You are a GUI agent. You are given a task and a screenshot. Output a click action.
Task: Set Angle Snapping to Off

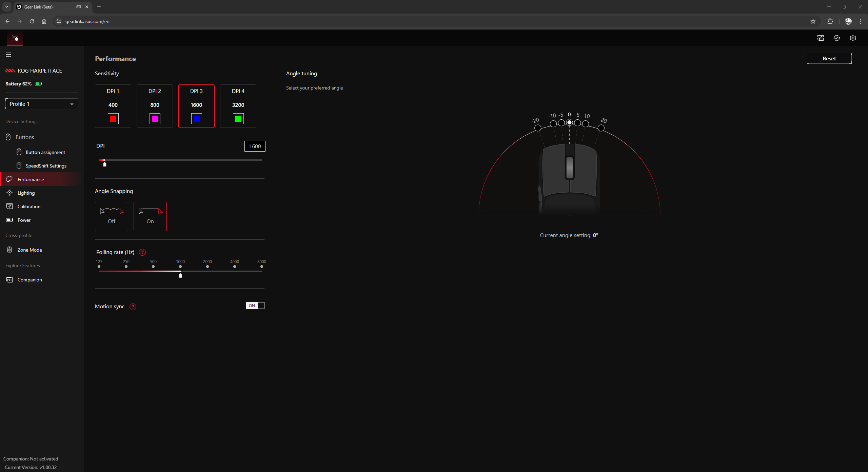click(112, 216)
